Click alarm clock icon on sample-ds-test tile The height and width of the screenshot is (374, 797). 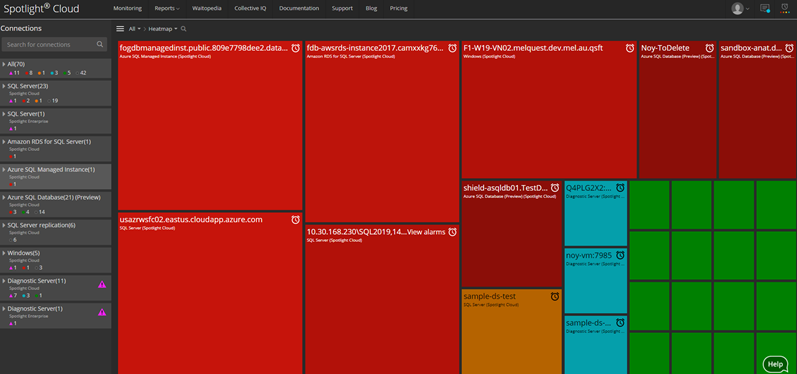pos(555,296)
